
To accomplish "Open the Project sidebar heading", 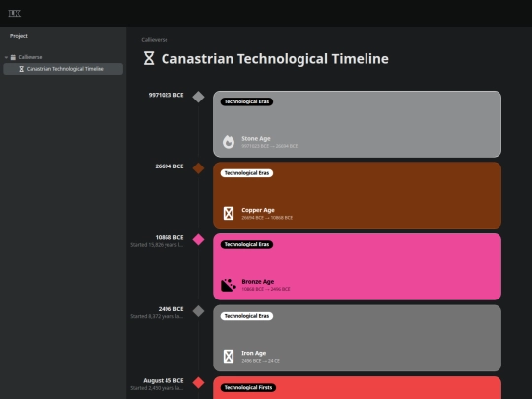I will pos(19,36).
